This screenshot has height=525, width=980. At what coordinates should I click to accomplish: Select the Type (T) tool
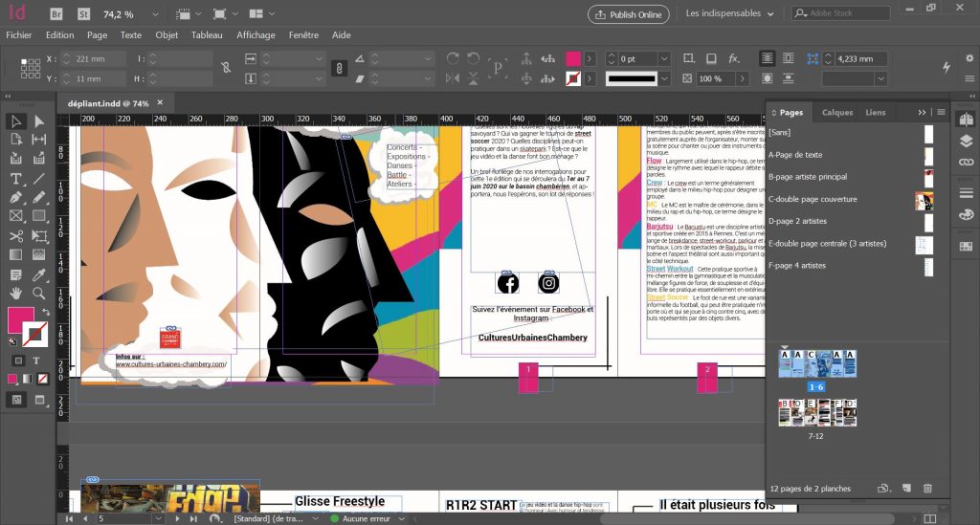pos(16,179)
